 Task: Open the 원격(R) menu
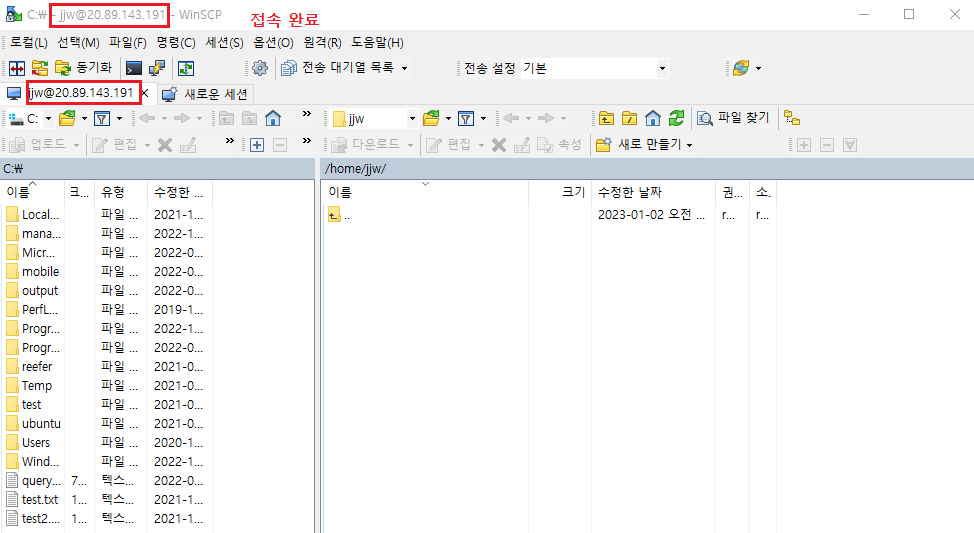322,42
